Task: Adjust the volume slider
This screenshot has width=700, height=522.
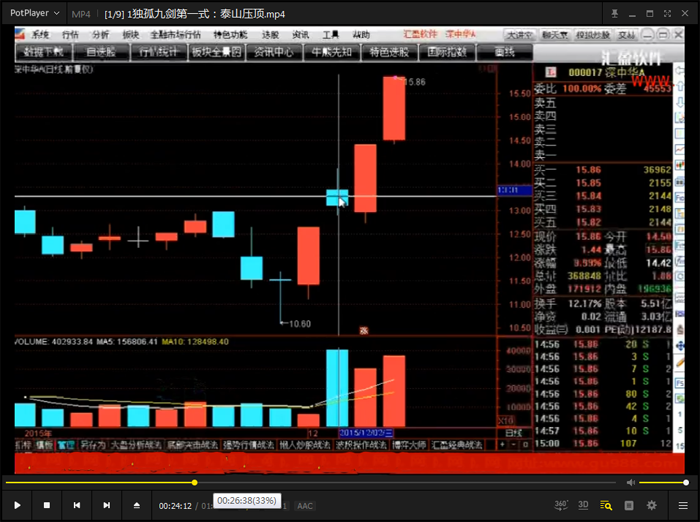Action: pos(662,482)
